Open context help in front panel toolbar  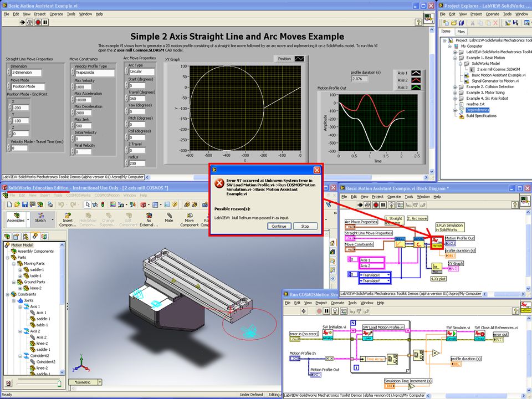[x=419, y=22]
